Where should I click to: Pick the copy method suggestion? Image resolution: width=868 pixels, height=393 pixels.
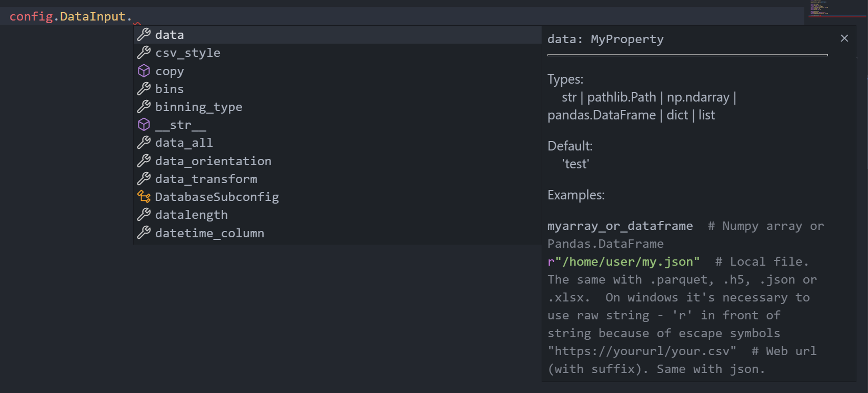tap(337, 70)
